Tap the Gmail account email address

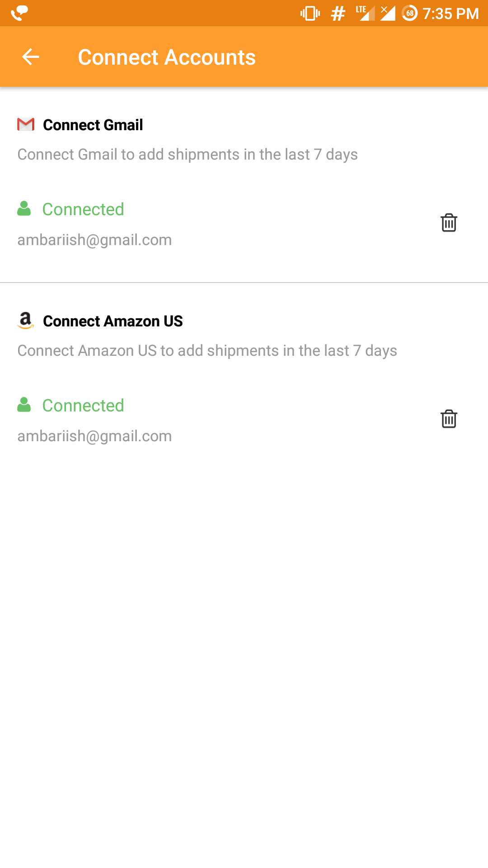tap(94, 240)
